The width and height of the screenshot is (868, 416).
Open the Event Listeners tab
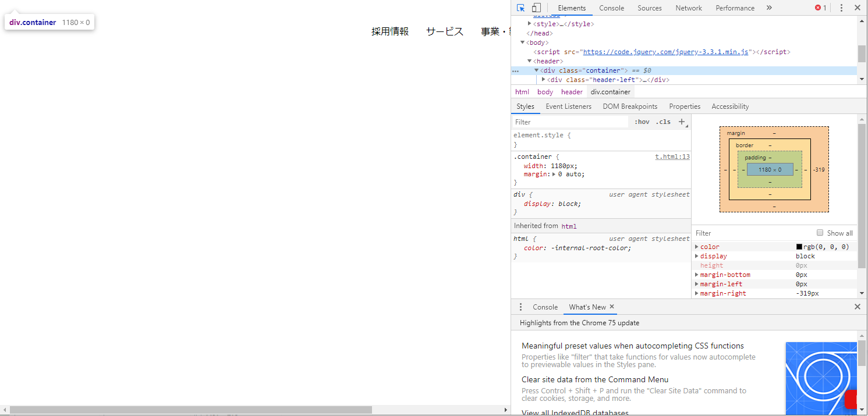(568, 106)
